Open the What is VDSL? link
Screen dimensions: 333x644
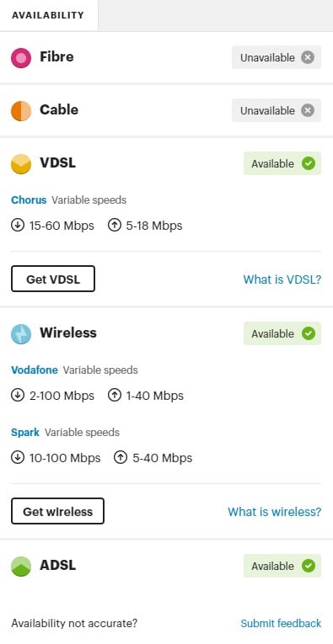pyautogui.click(x=282, y=279)
